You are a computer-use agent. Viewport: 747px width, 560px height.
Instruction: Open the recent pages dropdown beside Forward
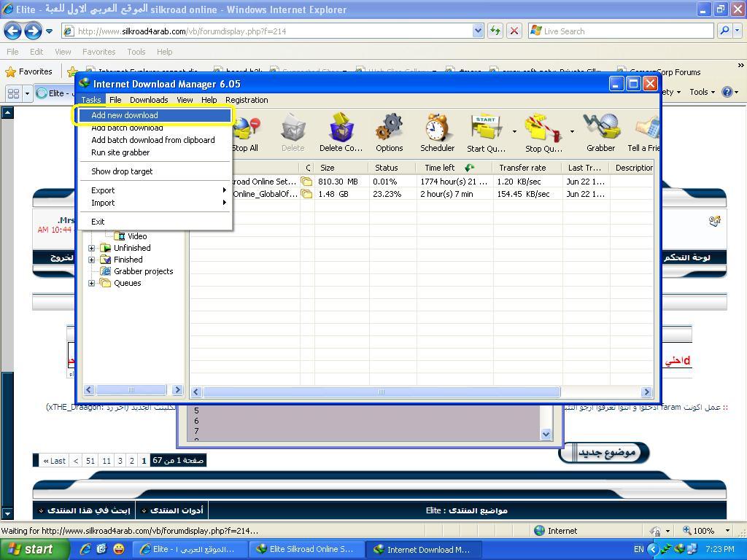pyautogui.click(x=49, y=31)
